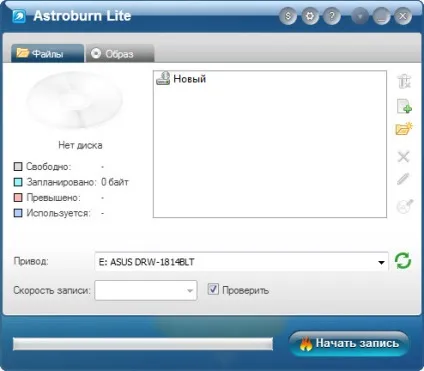Click the burn progress bar
This screenshot has height=371, width=424.
(x=143, y=344)
